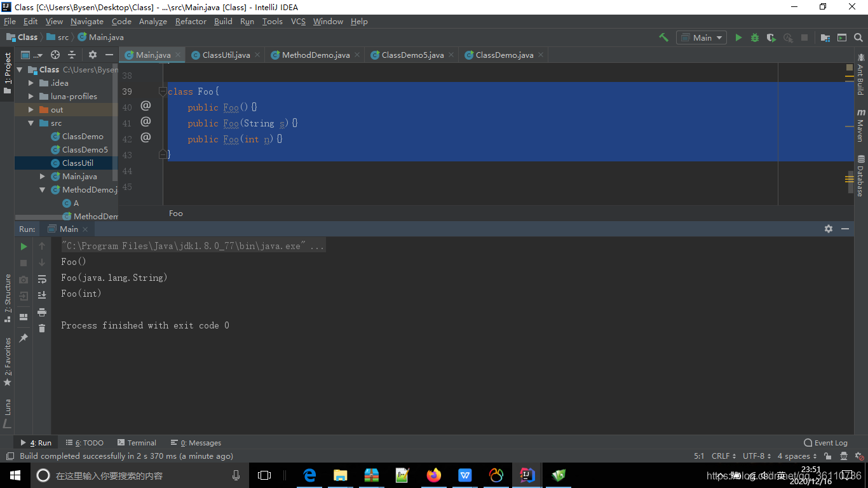Run with coverage

pos(771,37)
